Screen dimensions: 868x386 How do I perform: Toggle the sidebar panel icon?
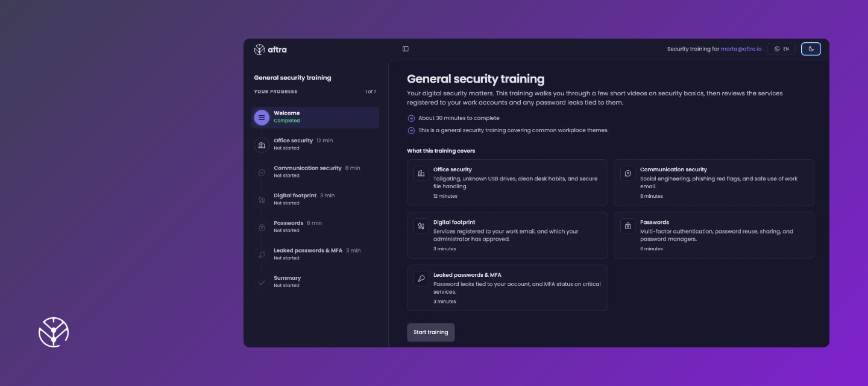click(406, 49)
